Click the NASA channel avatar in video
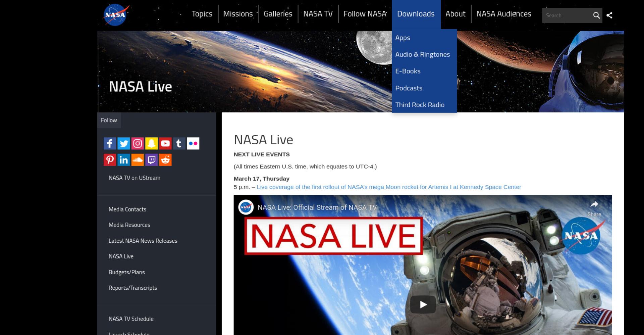 [x=246, y=207]
